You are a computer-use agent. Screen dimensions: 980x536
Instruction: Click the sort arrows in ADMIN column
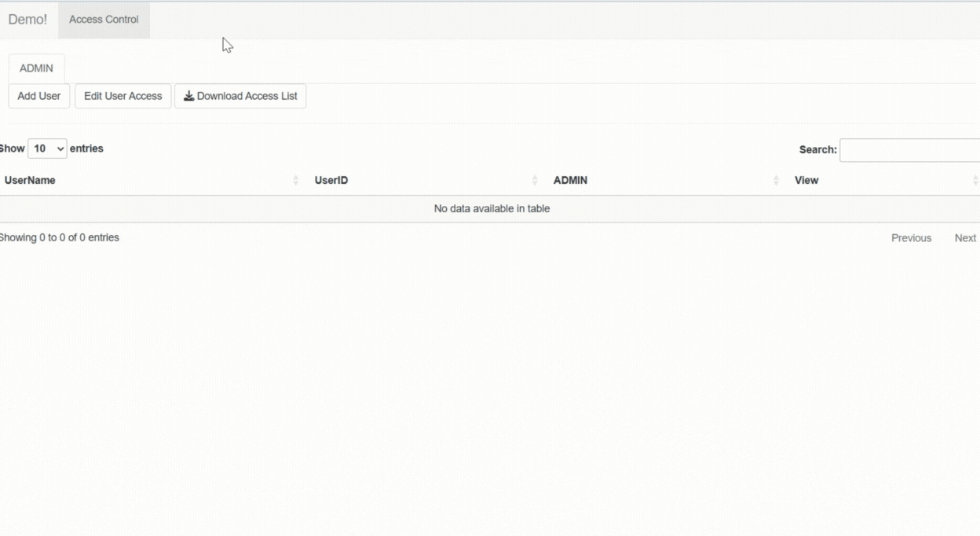tap(776, 181)
